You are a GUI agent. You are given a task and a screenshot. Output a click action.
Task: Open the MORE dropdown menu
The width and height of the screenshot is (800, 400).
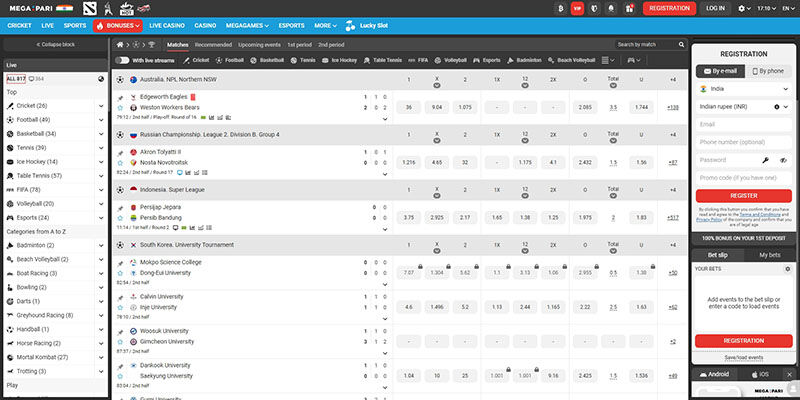pyautogui.click(x=326, y=26)
